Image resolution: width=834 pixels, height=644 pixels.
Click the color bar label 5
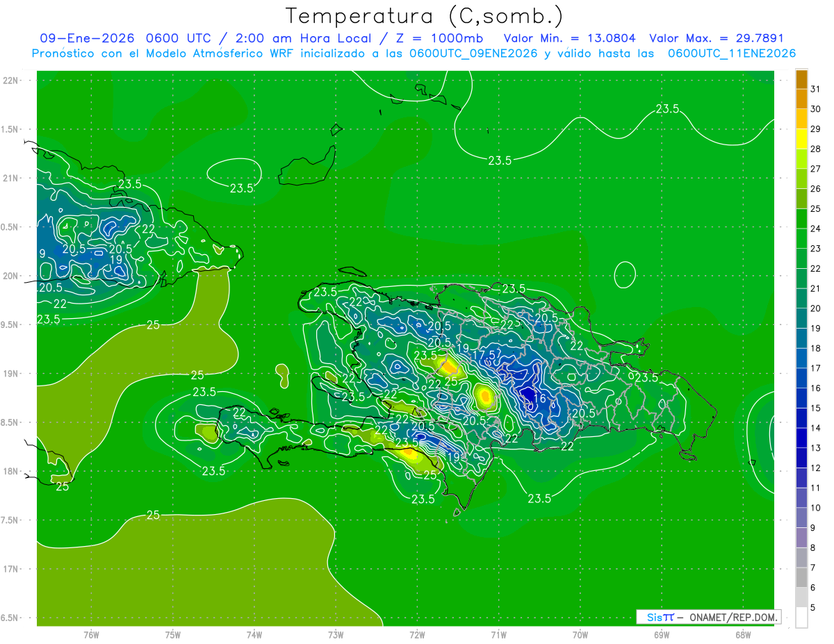tap(813, 608)
